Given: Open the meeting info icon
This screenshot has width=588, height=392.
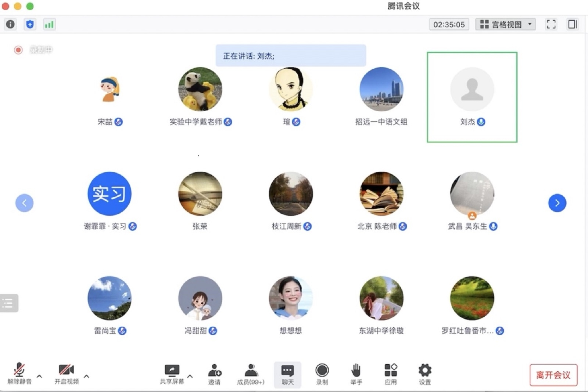Looking at the screenshot, I should pyautogui.click(x=10, y=24).
